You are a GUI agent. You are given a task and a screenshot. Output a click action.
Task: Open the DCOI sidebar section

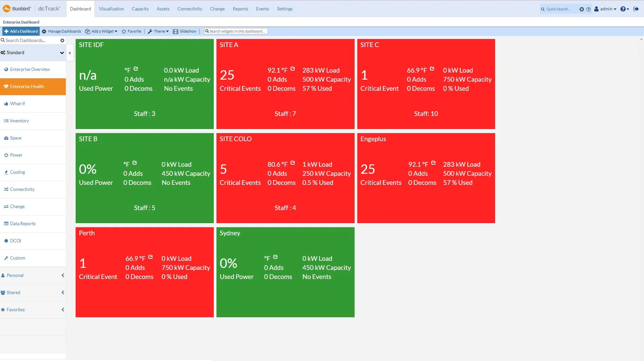pyautogui.click(x=15, y=241)
